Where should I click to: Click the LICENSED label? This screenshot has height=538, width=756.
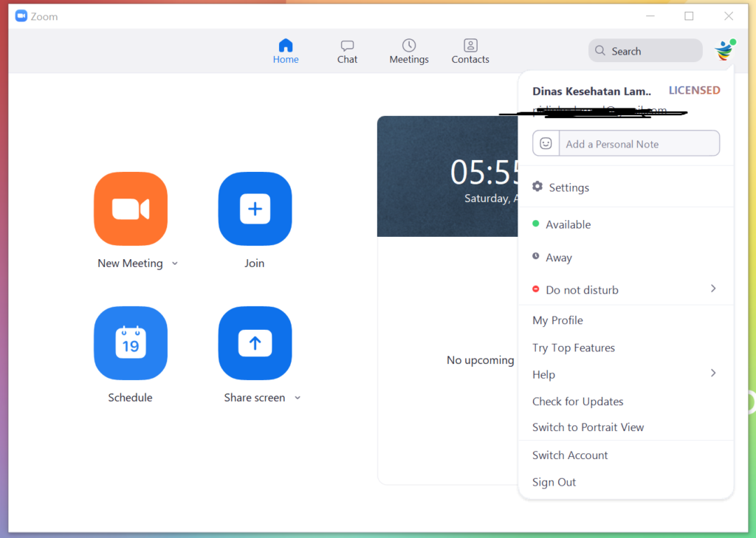(x=694, y=90)
